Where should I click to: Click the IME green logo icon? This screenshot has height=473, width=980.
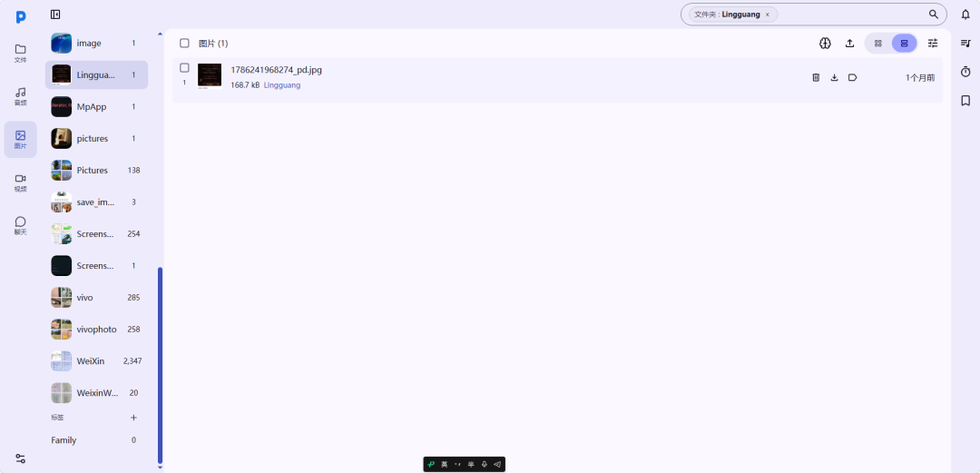(x=431, y=464)
